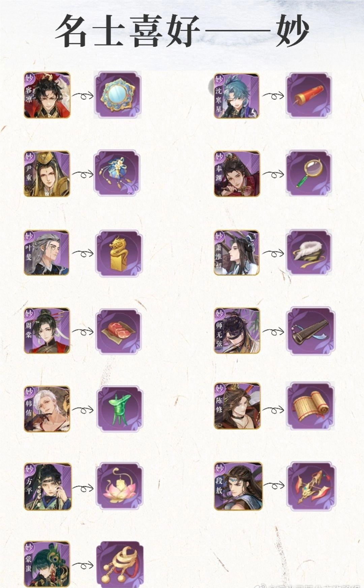
Task: Click the cured meat gift icon
Action: 119,331
